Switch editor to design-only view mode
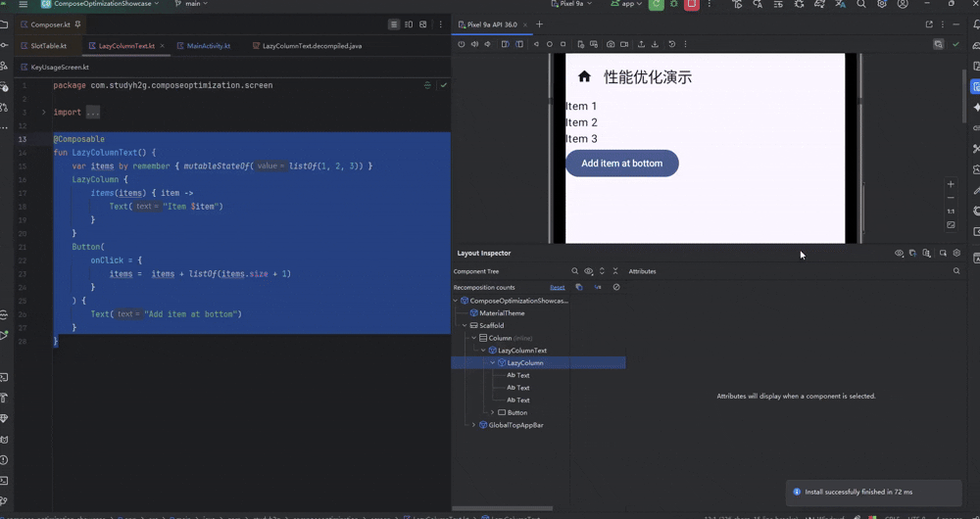This screenshot has height=519, width=980. pyautogui.click(x=423, y=24)
